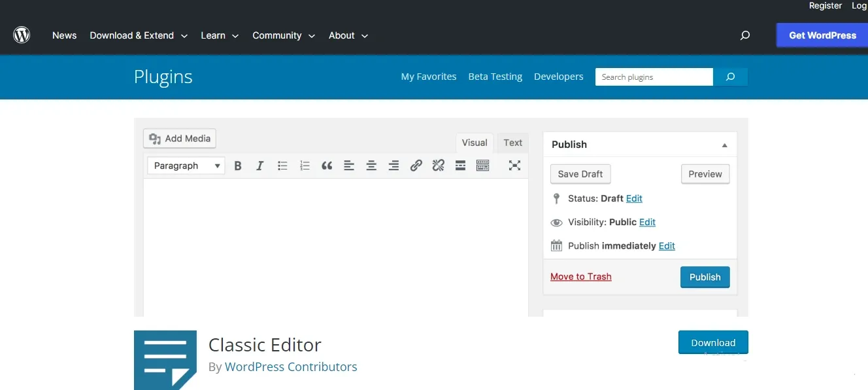This screenshot has height=390, width=868.
Task: Click the Download plugin button
Action: click(x=713, y=342)
